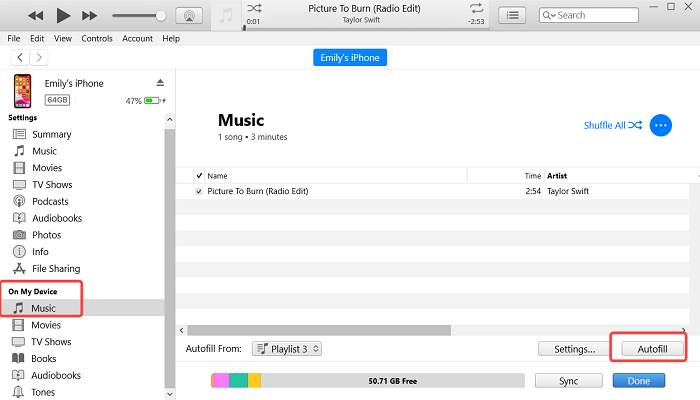Sort by the Time column header

point(533,176)
